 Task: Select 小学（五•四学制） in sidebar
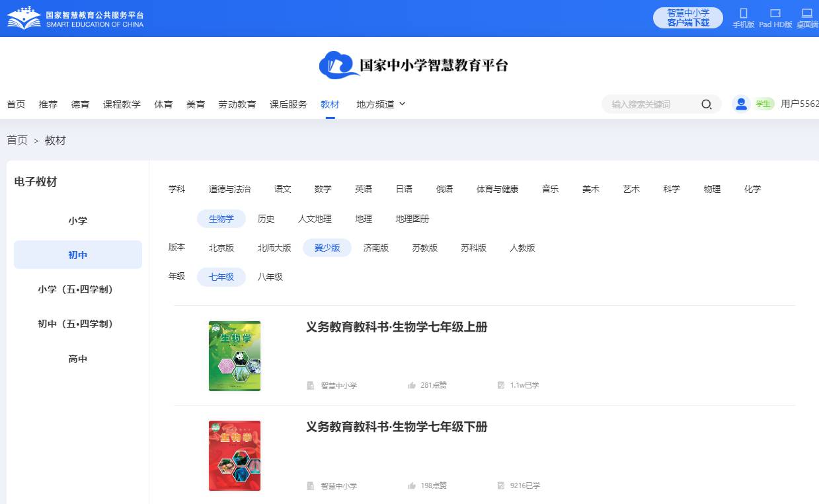coord(78,289)
